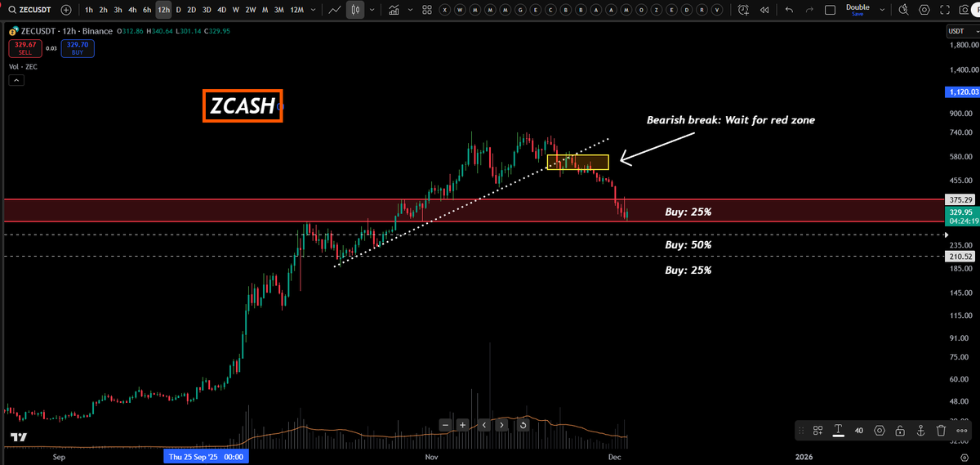Expand the timeframe list chevron
980x465 pixels.
[x=314, y=10]
